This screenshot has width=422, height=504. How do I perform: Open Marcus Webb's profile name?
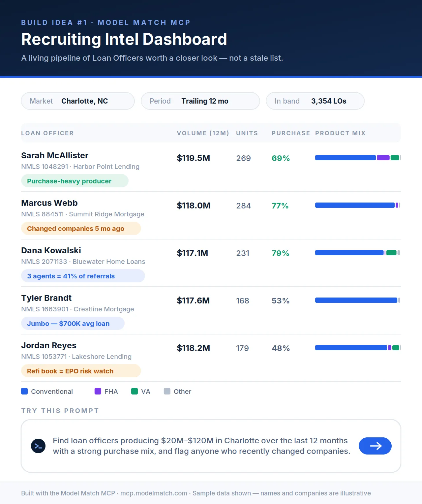coord(49,203)
